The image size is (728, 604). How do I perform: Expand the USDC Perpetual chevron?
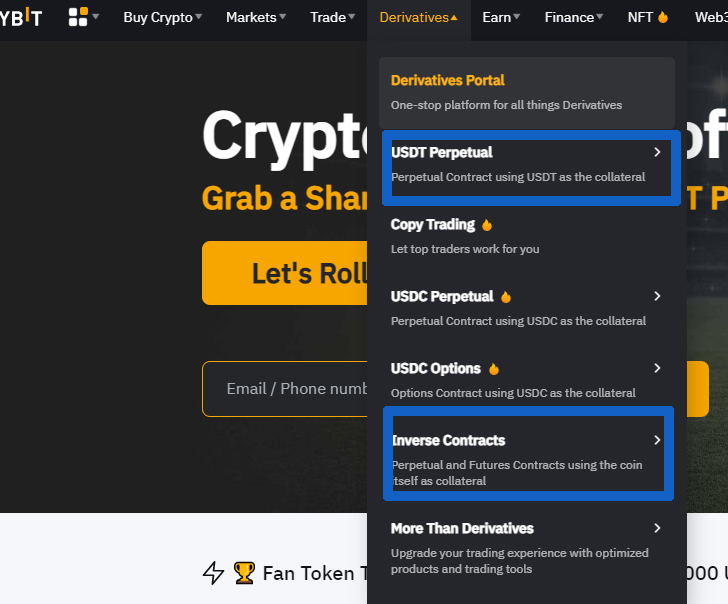tap(657, 296)
